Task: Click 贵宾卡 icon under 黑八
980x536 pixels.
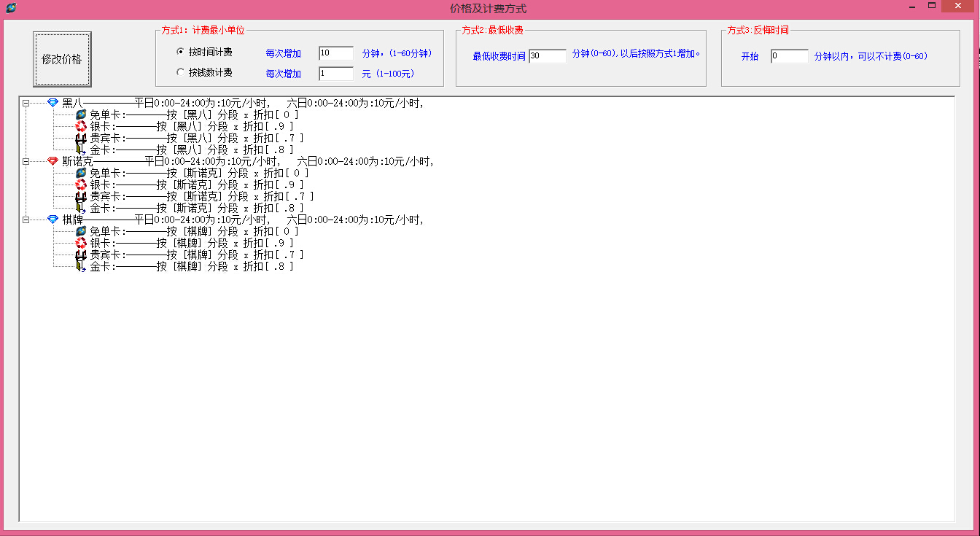Action: [81, 138]
